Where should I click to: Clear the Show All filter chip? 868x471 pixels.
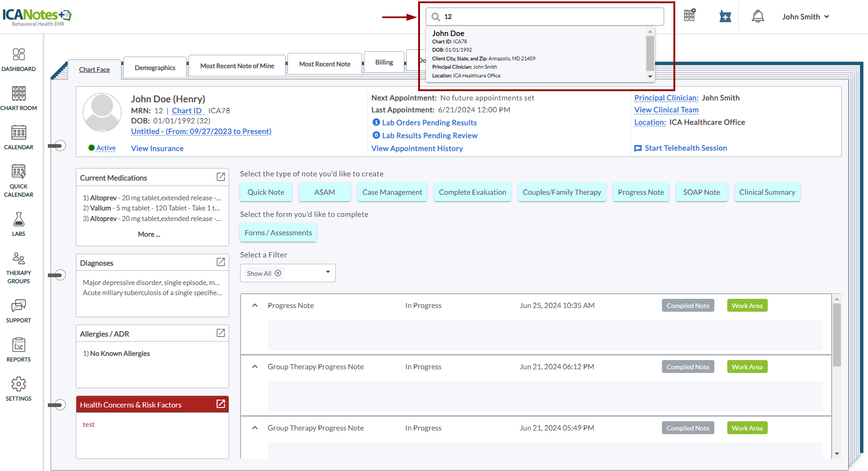coord(278,273)
